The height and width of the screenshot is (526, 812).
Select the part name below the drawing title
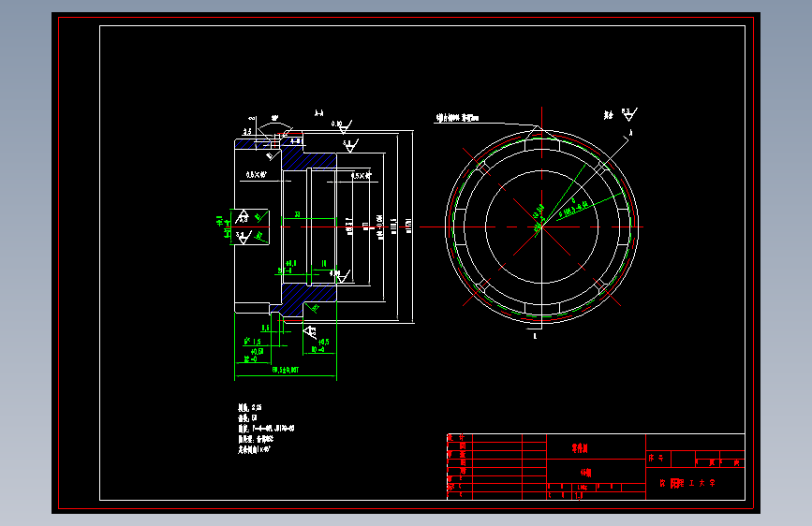click(x=585, y=473)
